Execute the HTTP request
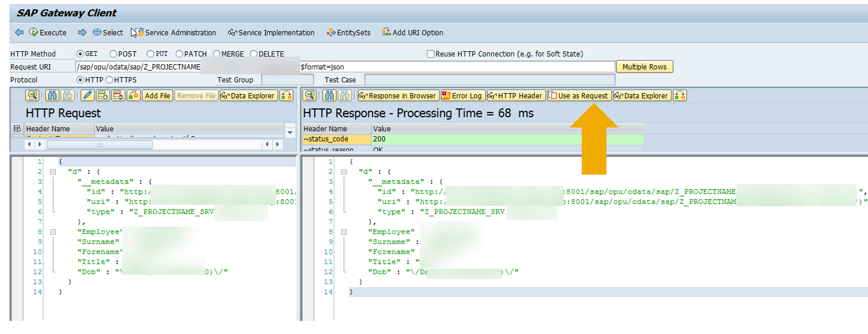 pos(48,32)
